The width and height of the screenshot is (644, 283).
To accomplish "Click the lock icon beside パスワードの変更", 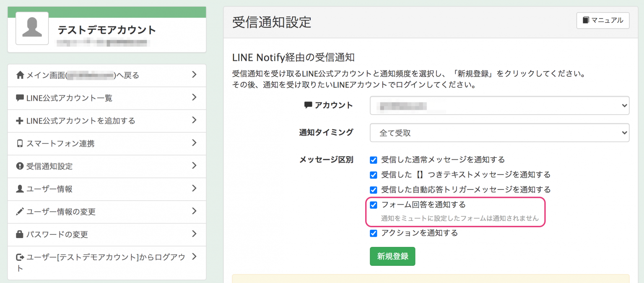I will point(19,234).
